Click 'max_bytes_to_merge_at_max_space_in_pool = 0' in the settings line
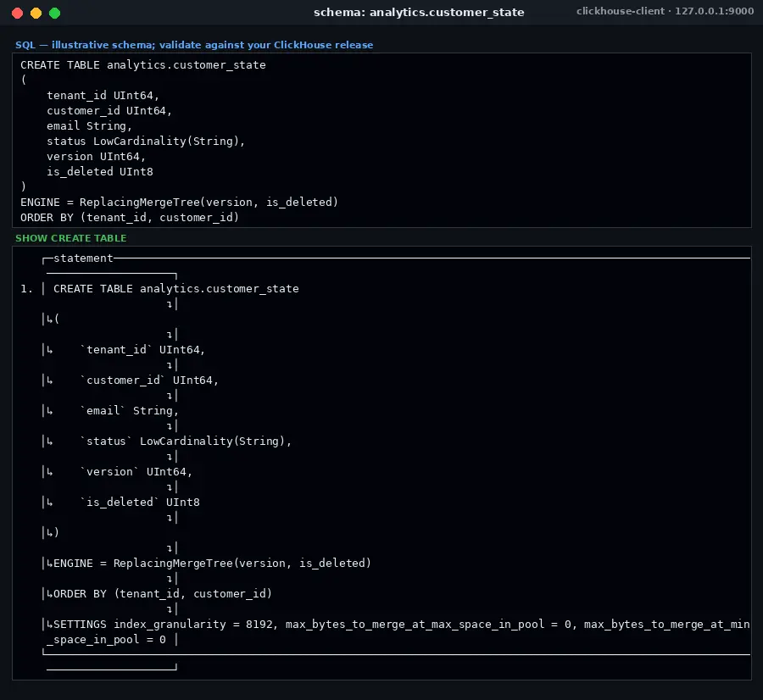Viewport: 763px width, 700px height. 428,625
